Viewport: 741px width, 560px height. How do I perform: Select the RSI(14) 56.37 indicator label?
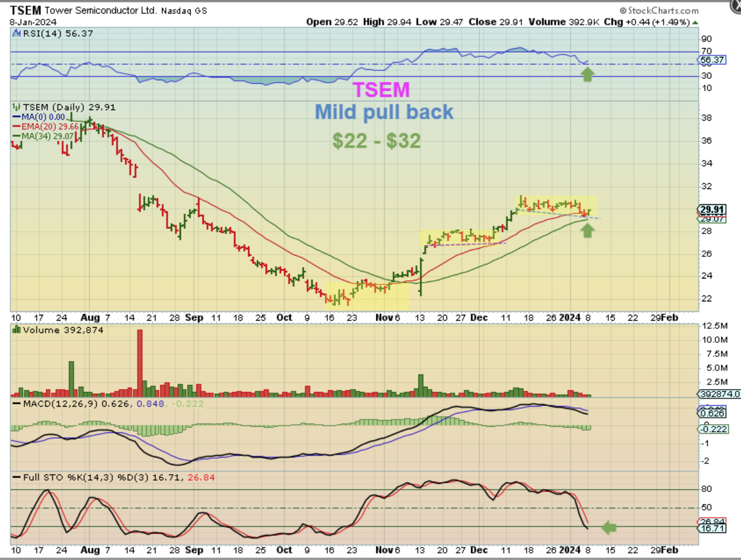point(58,33)
